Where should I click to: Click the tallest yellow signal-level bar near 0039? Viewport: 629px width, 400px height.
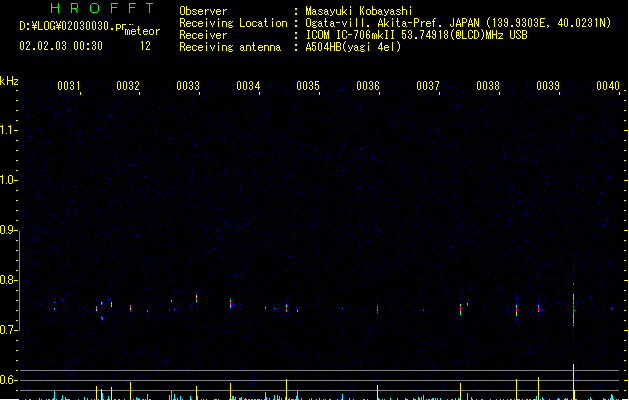[x=574, y=381]
